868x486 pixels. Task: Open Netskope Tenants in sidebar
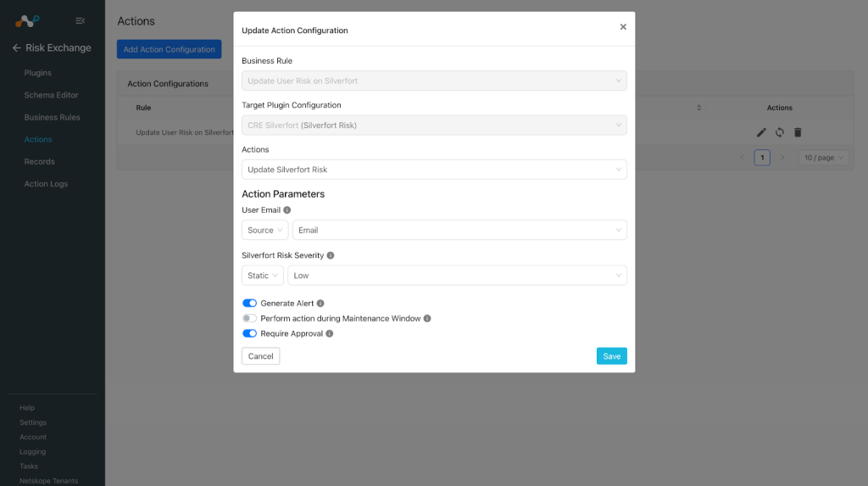tap(48, 481)
